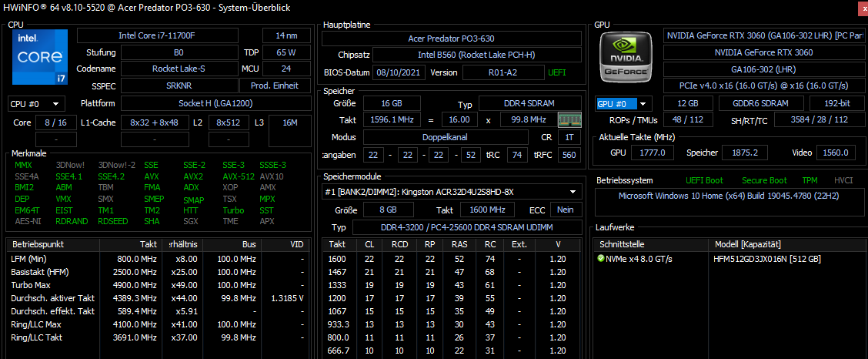Viewport: 868px width, 359px height.
Task: Click the SSE4.2 feature flag
Action: (x=112, y=176)
